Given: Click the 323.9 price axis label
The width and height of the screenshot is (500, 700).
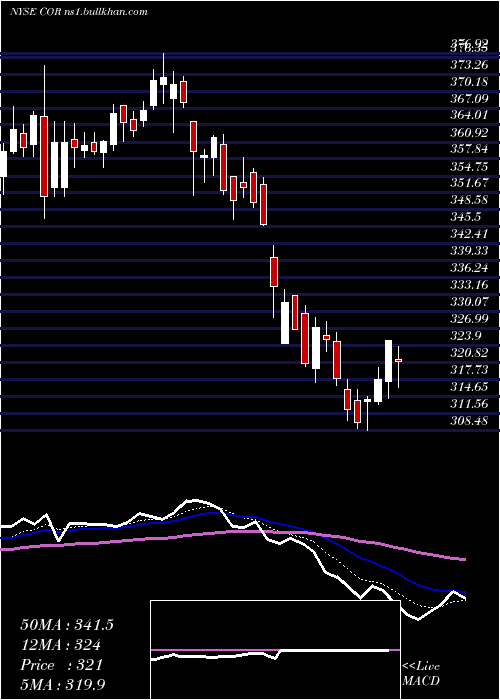Looking at the screenshot, I should coord(466,336).
